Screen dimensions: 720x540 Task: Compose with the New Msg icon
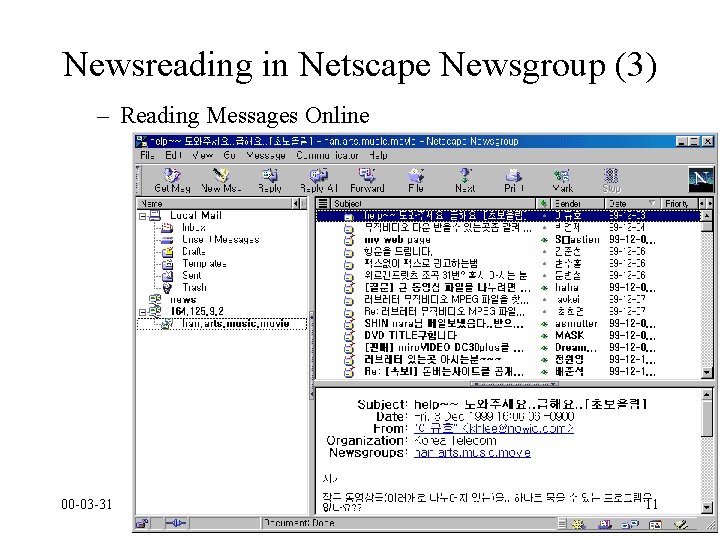click(x=221, y=180)
